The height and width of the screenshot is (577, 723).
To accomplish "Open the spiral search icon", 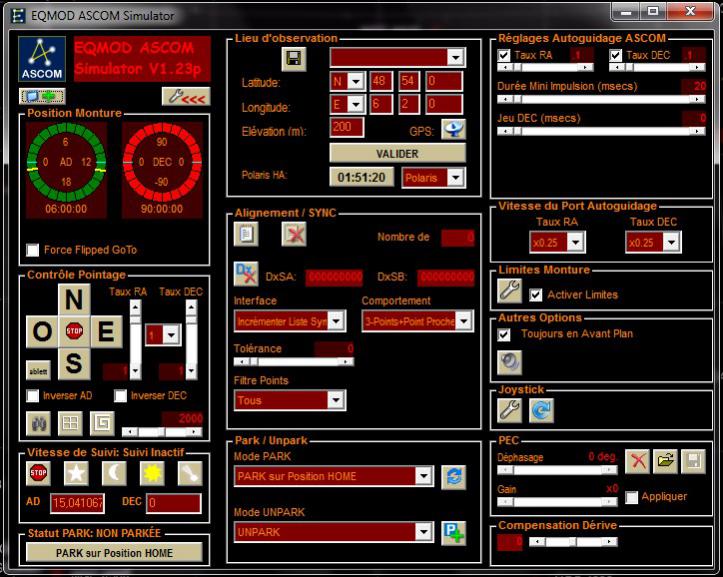I will [102, 423].
